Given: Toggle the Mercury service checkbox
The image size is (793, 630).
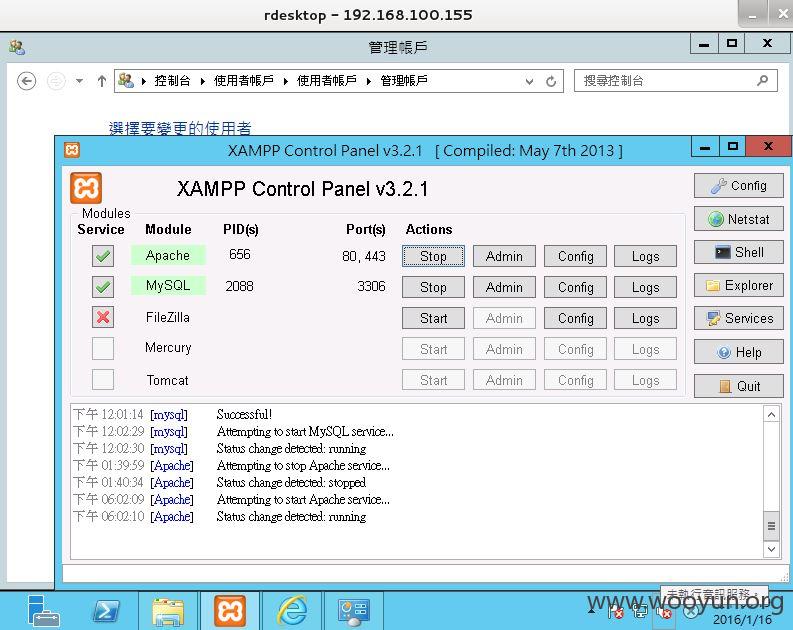Looking at the screenshot, I should [103, 348].
